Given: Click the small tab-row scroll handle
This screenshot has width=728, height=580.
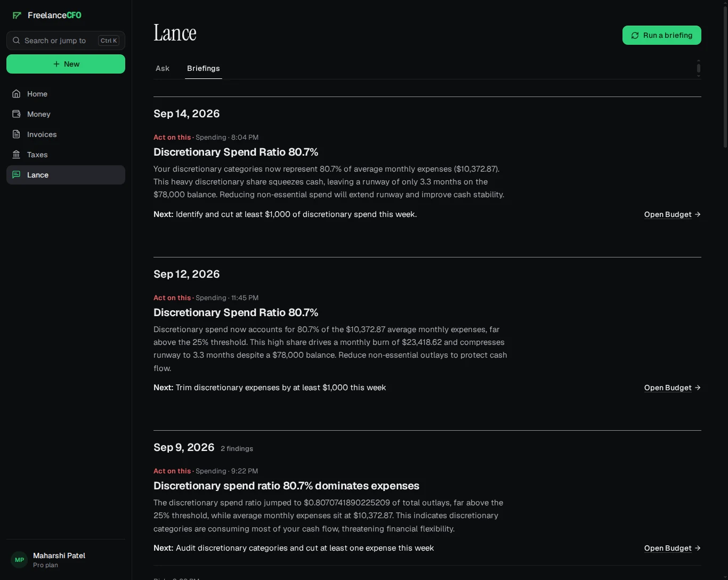Looking at the screenshot, I should pos(699,68).
